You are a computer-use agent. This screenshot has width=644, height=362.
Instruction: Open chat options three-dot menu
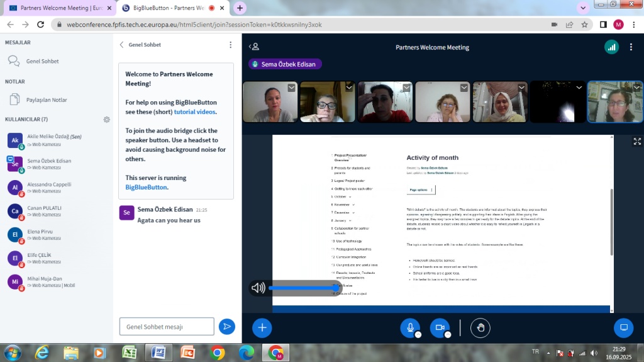coord(230,45)
